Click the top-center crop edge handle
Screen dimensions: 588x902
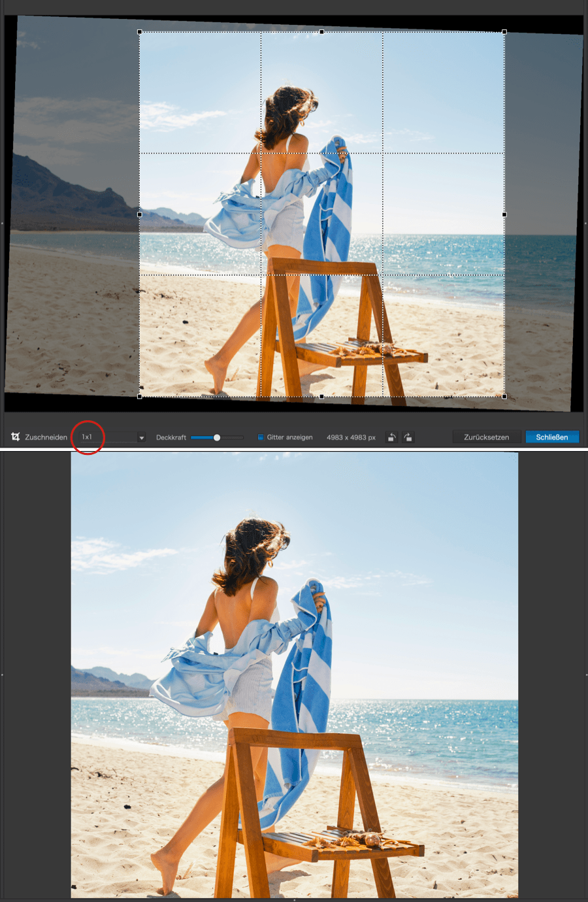coord(321,31)
